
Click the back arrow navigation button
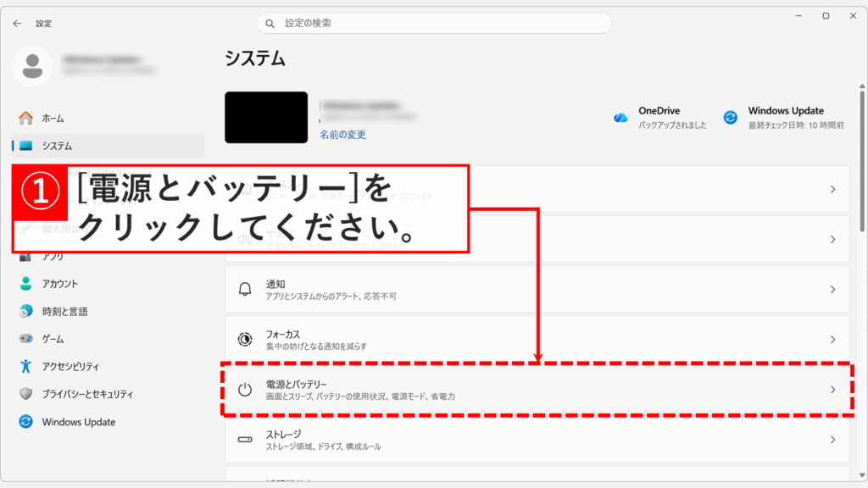click(x=17, y=23)
